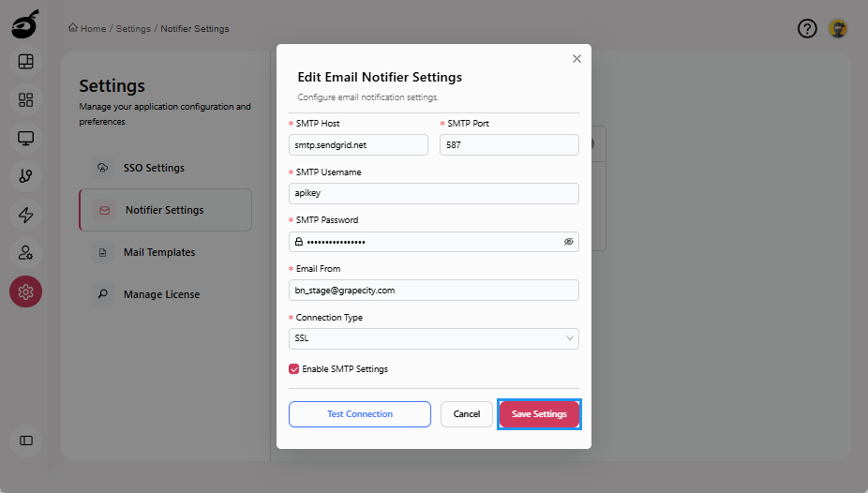The width and height of the screenshot is (868, 493).
Task: Open the git branch sidebar icon
Action: [25, 176]
